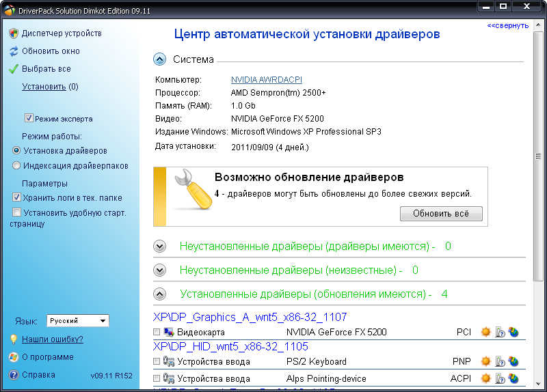Toggle Хранить логи в тек. папке checkbox
Screen dimensions: 547x392
tap(16, 197)
